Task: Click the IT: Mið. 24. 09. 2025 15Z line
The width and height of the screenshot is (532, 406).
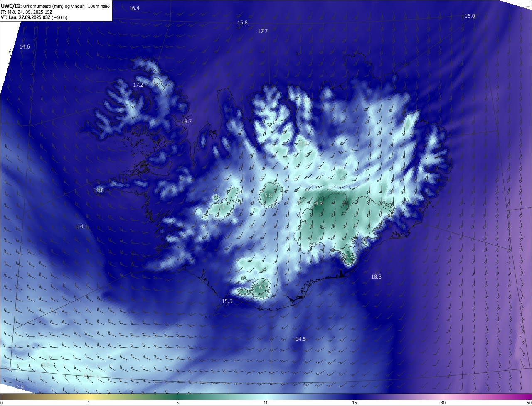Action: pyautogui.click(x=27, y=12)
